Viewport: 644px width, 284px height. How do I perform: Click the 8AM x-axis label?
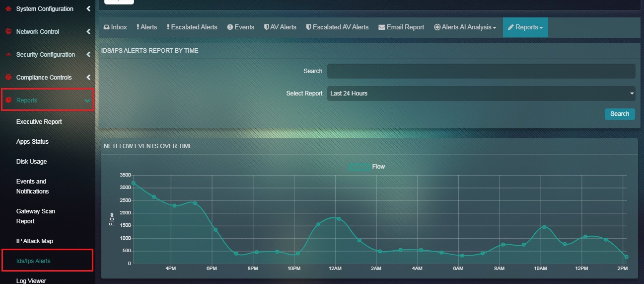pyautogui.click(x=499, y=269)
